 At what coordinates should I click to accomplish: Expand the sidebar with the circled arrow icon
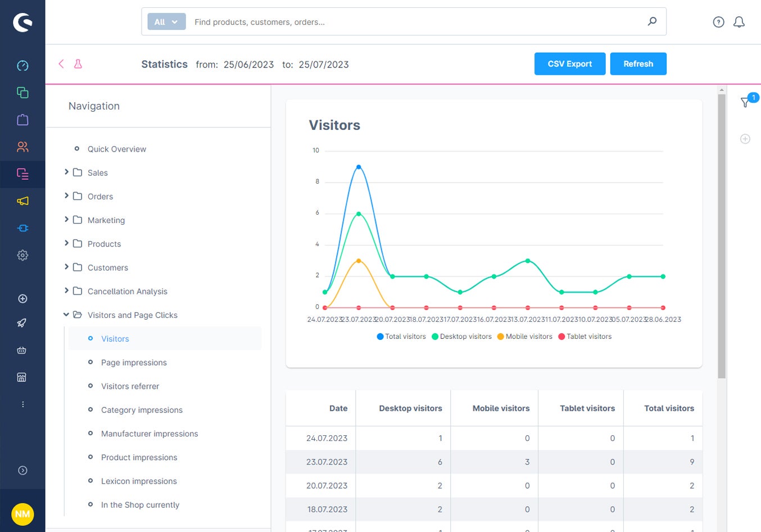pyautogui.click(x=22, y=471)
